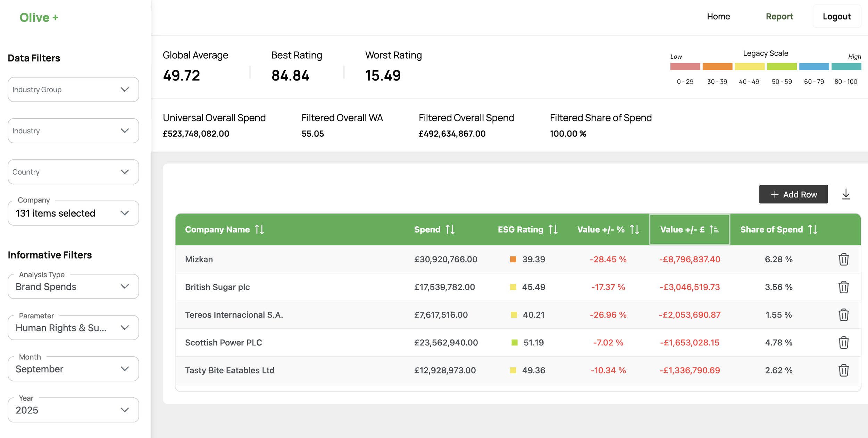Delete Scottish Power PLC row
Image resolution: width=868 pixels, height=438 pixels.
843,343
